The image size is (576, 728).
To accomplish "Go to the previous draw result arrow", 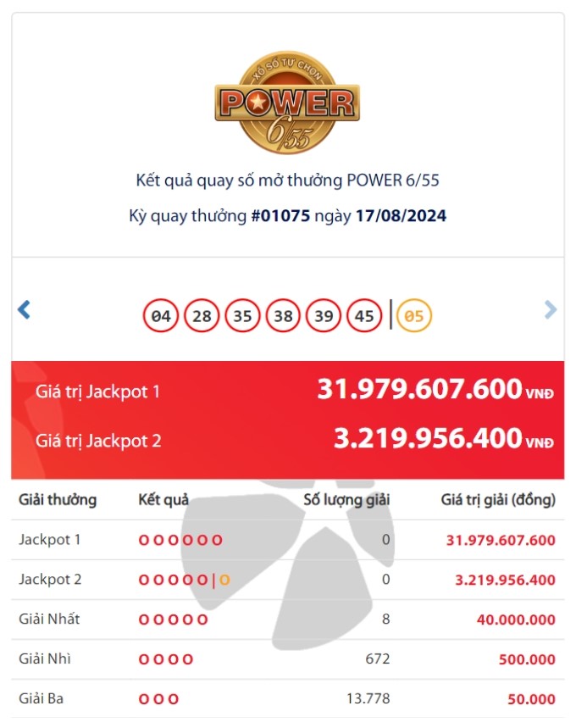I will 24,309.
